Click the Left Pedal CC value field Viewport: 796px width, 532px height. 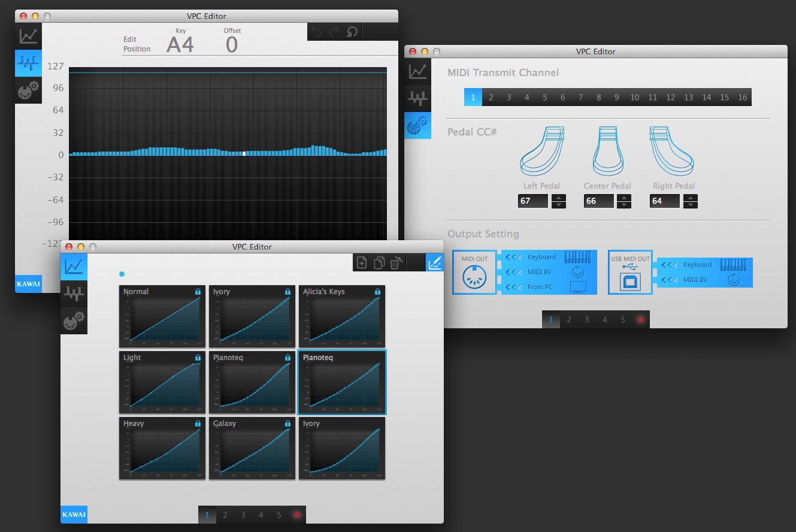tap(533, 201)
